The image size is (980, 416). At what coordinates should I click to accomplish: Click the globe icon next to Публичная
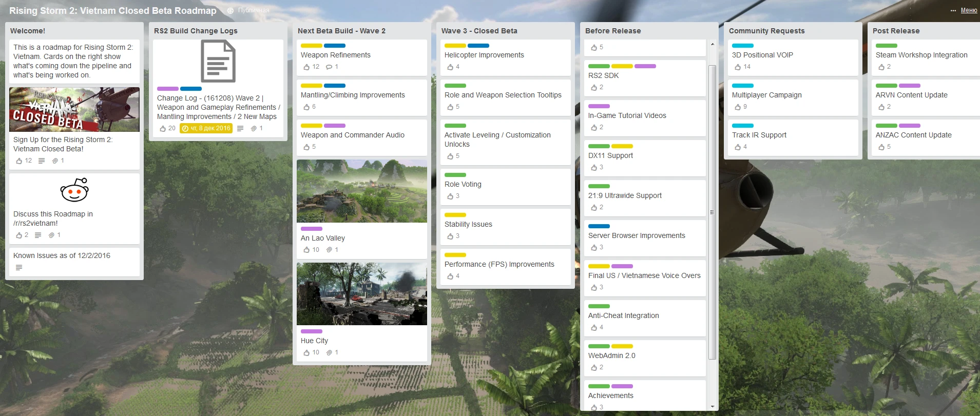[x=230, y=10]
